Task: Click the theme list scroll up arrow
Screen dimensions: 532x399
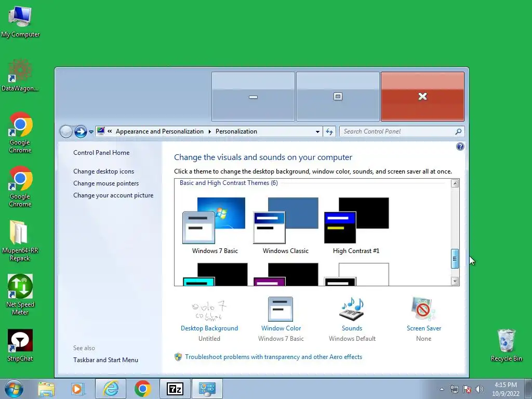Action: [x=455, y=183]
